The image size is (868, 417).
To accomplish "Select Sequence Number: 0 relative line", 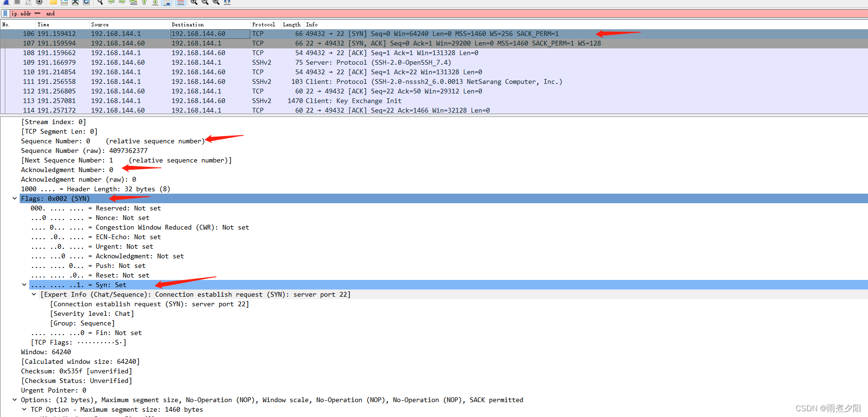I will (x=113, y=141).
